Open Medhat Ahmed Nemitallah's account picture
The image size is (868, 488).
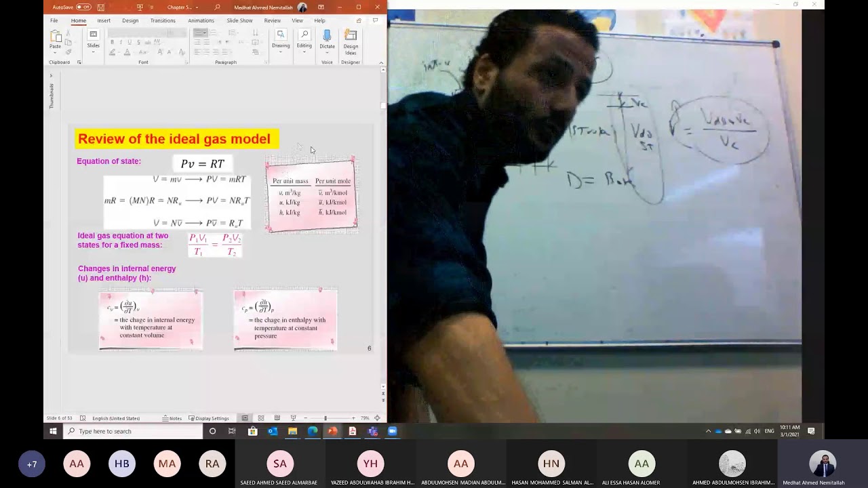pos(302,7)
